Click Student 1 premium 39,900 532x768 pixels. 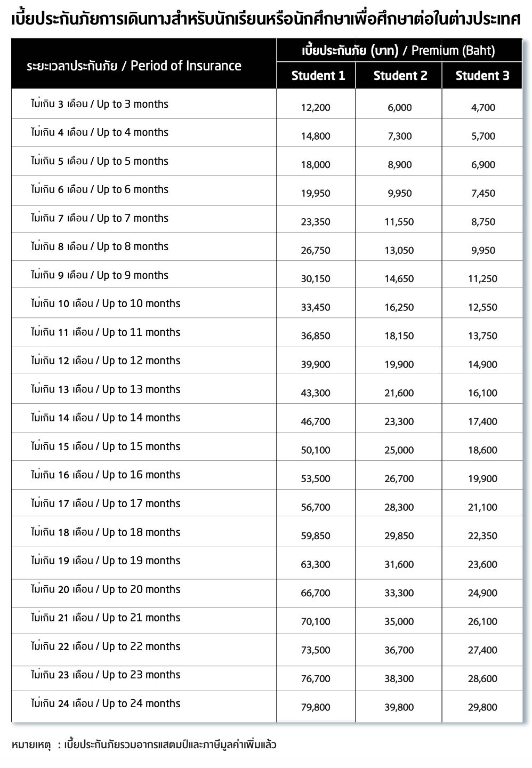coord(316,365)
